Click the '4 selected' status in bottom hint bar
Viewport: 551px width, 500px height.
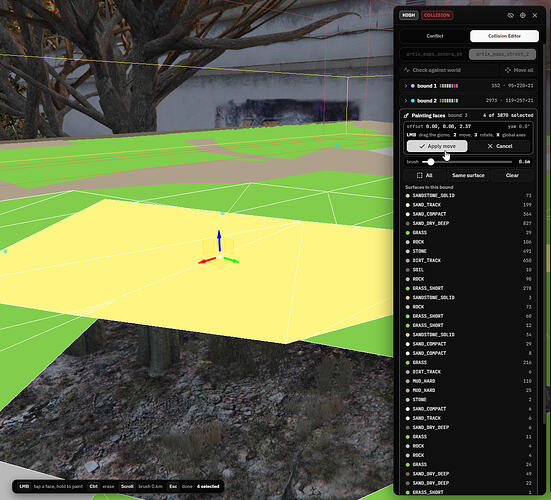(x=208, y=487)
